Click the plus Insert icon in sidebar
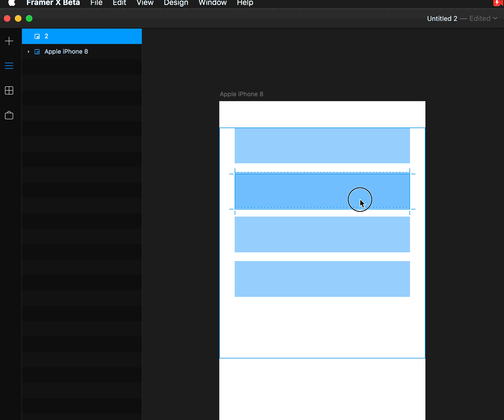This screenshot has height=420, width=504. point(9,41)
